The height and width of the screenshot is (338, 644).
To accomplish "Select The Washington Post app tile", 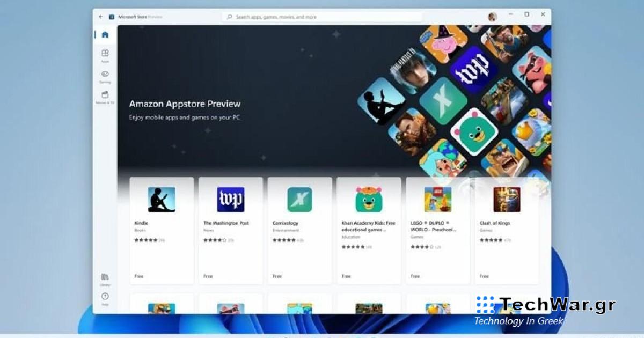I will click(x=230, y=200).
